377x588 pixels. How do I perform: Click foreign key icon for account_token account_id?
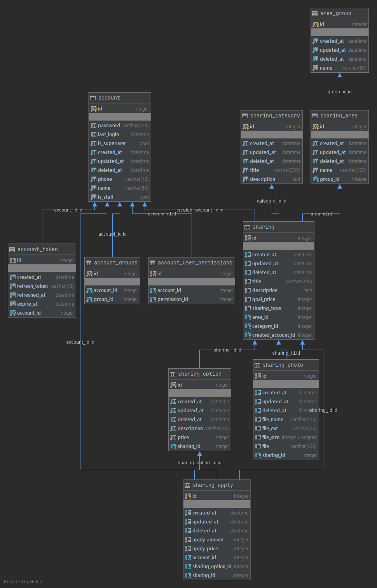[x=13, y=313]
